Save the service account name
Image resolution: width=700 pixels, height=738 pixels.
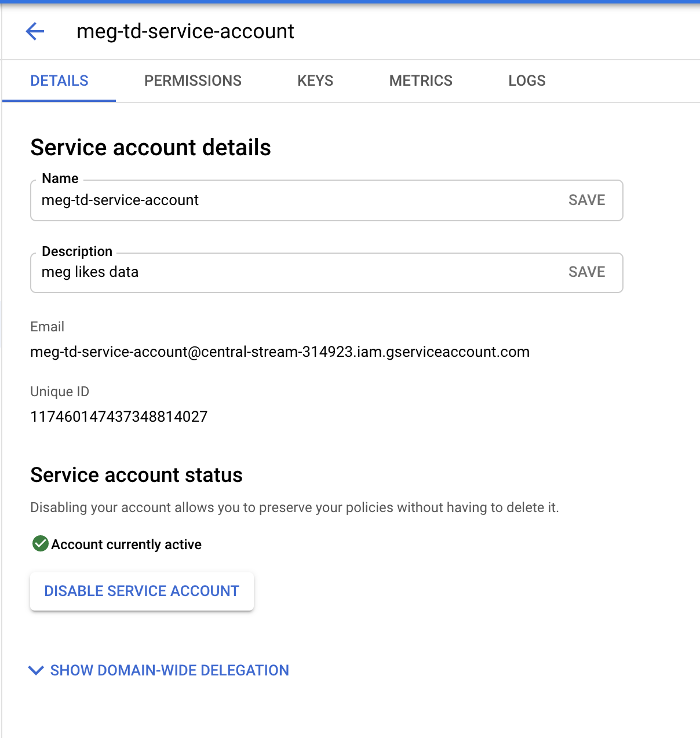click(586, 200)
